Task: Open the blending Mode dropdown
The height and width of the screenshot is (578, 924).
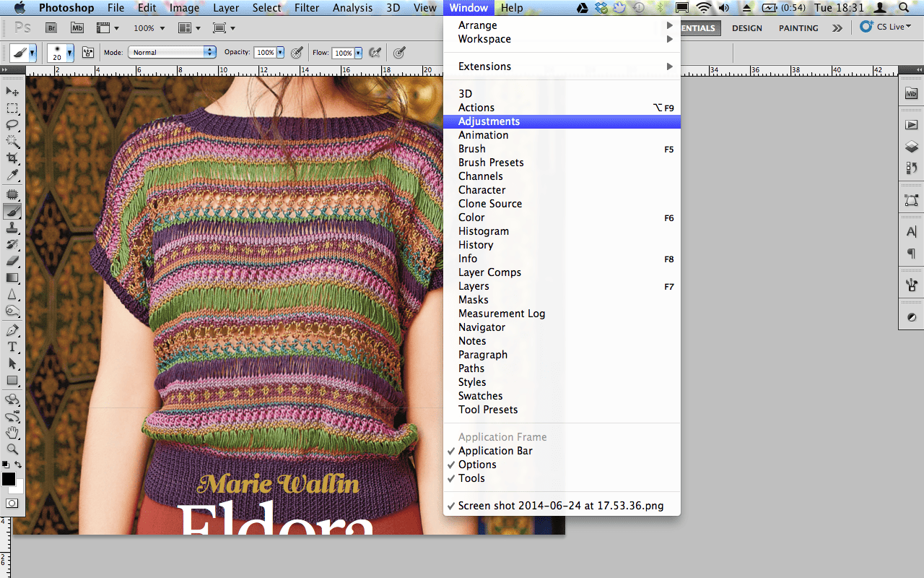Action: pos(172,52)
